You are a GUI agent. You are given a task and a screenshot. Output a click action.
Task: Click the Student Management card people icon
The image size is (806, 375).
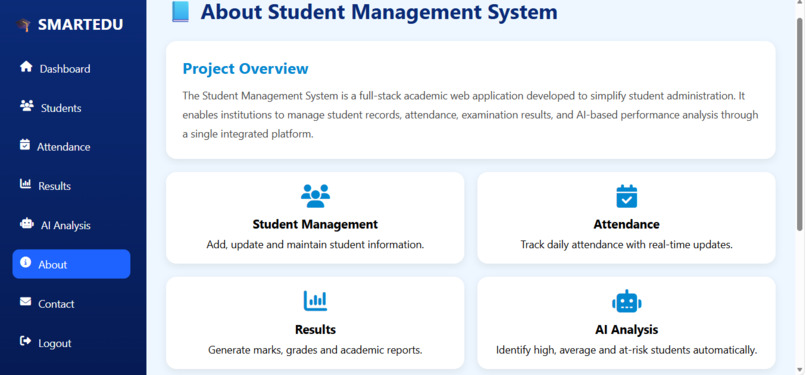point(315,196)
